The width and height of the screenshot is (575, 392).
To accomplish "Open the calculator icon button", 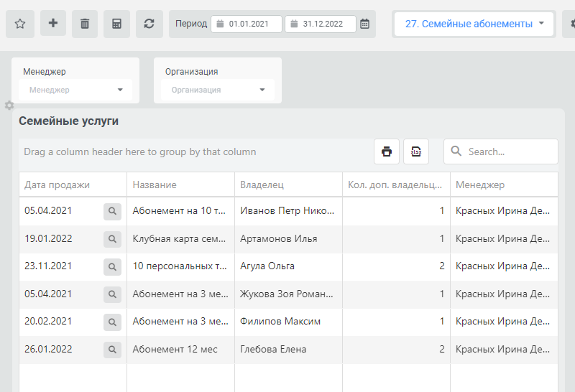I will coord(116,24).
